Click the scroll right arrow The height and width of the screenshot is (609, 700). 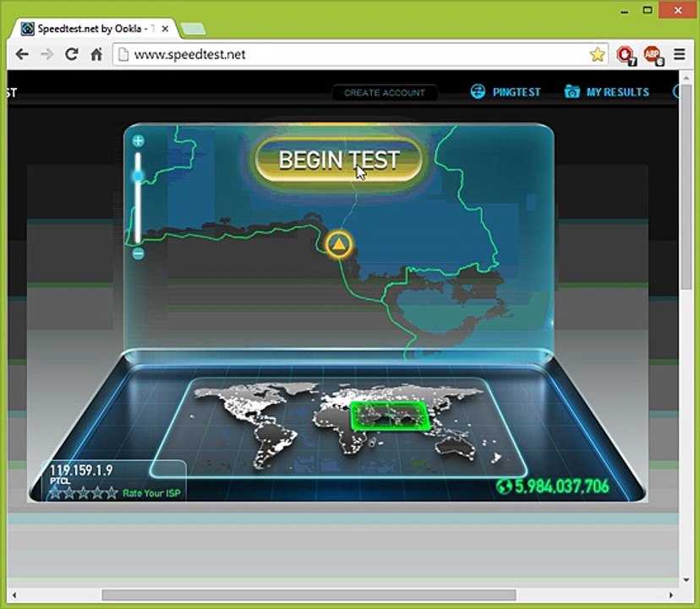tap(670, 595)
